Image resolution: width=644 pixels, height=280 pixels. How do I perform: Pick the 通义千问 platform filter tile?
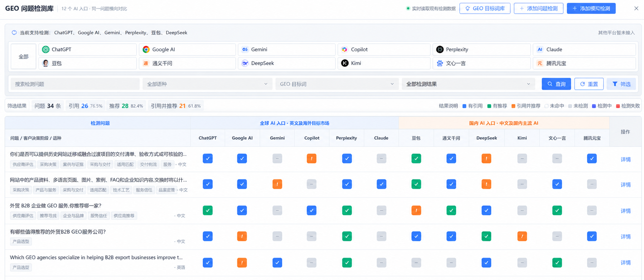tap(187, 63)
